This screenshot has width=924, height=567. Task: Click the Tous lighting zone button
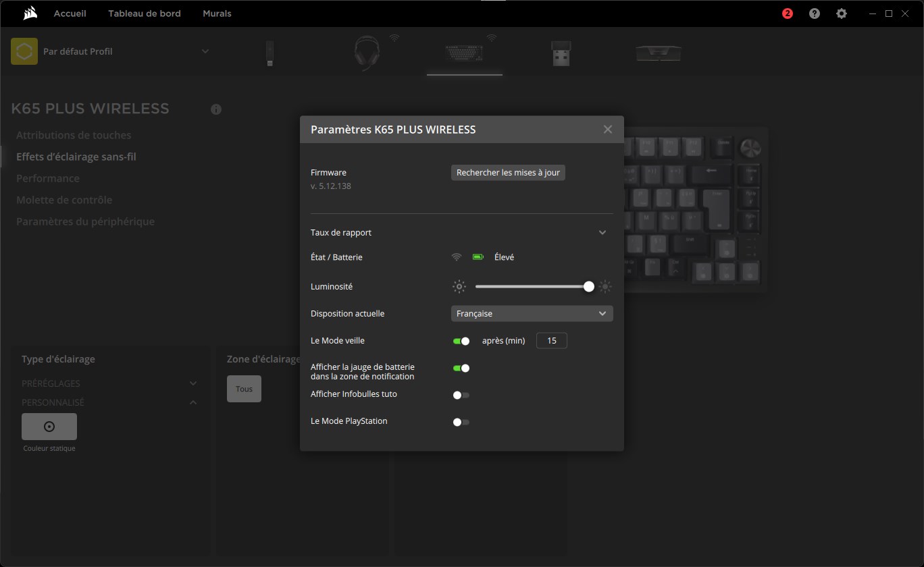[244, 389]
